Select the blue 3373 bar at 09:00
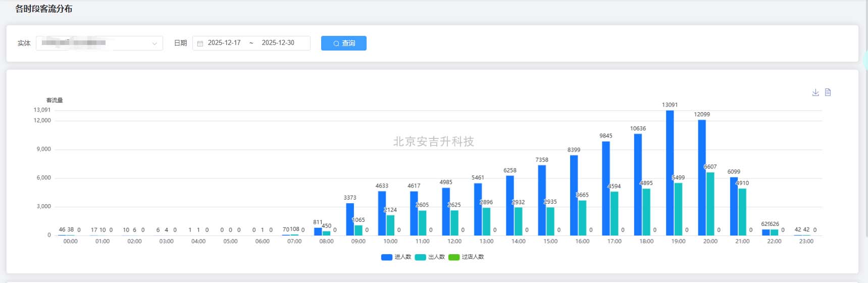The image size is (868, 283). pos(349,219)
